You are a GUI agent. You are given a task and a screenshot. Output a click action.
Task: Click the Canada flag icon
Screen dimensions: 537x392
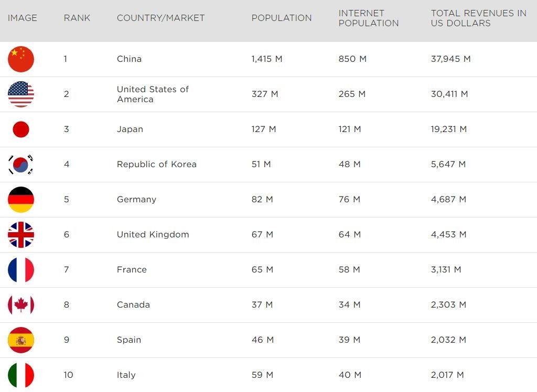21,305
